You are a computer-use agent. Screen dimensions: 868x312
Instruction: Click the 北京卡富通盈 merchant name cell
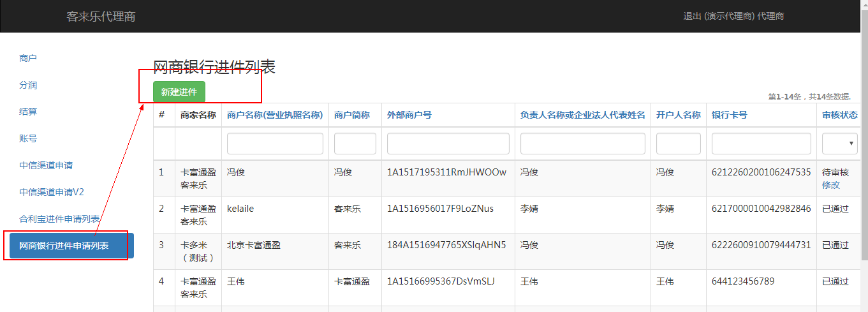(254, 245)
